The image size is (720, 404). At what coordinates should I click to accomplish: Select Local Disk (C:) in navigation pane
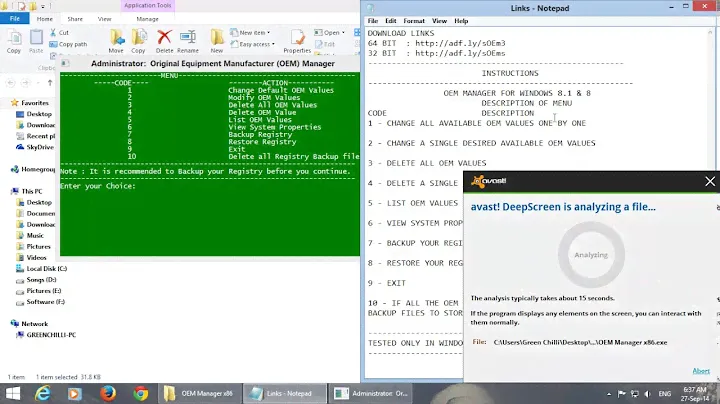point(47,268)
